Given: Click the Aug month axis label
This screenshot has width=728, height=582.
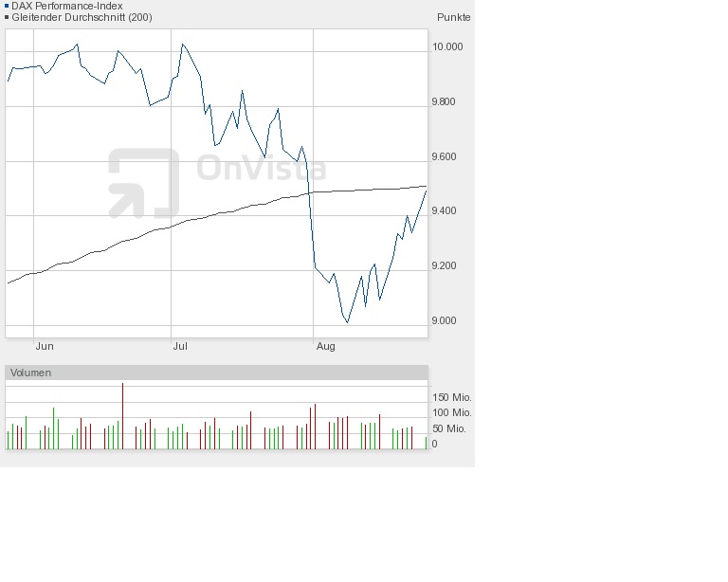Looking at the screenshot, I should coord(325,346).
